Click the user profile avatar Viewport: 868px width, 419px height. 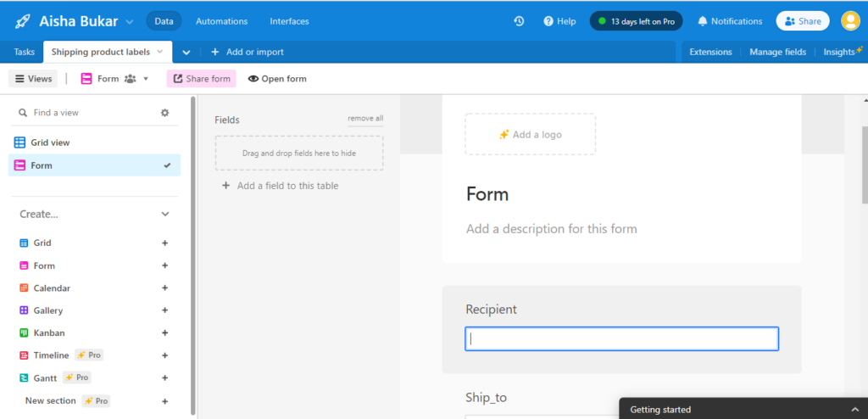pos(849,21)
